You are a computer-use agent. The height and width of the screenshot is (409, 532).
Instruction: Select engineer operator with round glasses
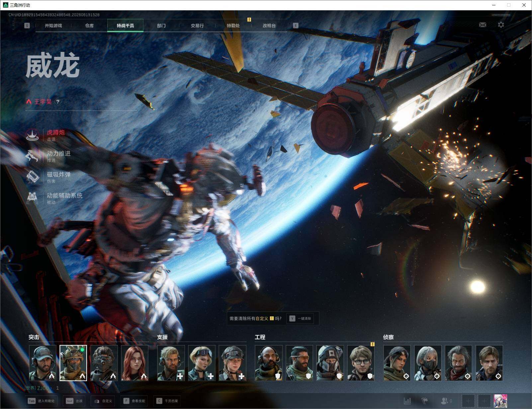coord(361,363)
